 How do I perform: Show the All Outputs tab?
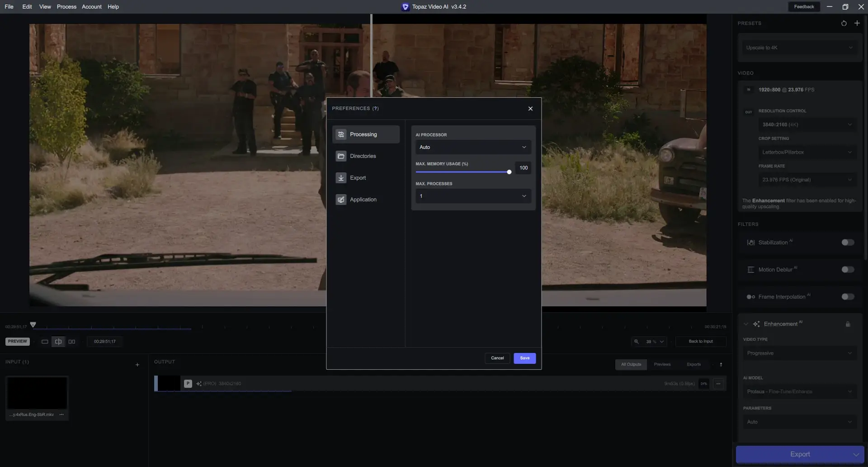click(x=631, y=364)
